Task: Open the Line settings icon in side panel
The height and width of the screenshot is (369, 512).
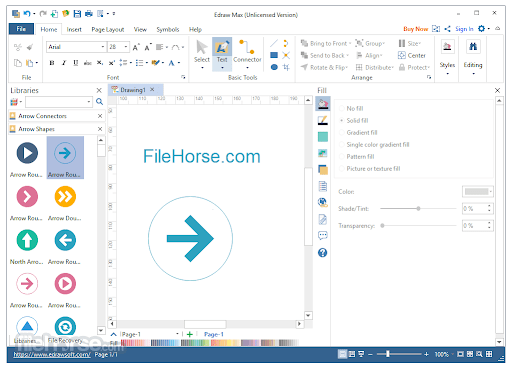Action: click(322, 120)
